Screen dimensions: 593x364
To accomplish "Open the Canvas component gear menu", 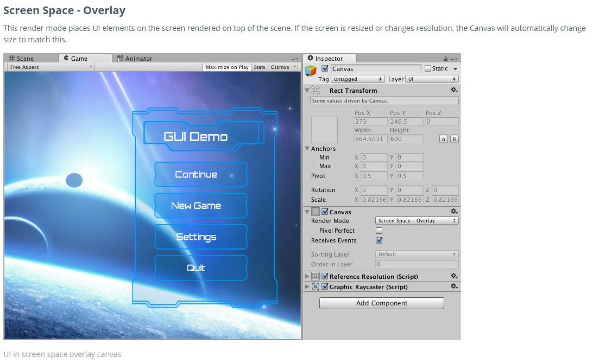I will 454,212.
